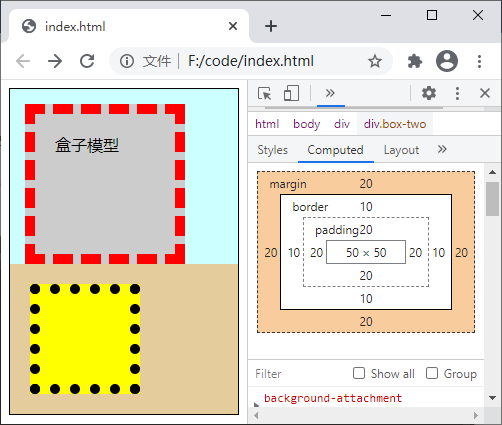Open a new tab with plus
502x425 pixels.
(x=271, y=26)
